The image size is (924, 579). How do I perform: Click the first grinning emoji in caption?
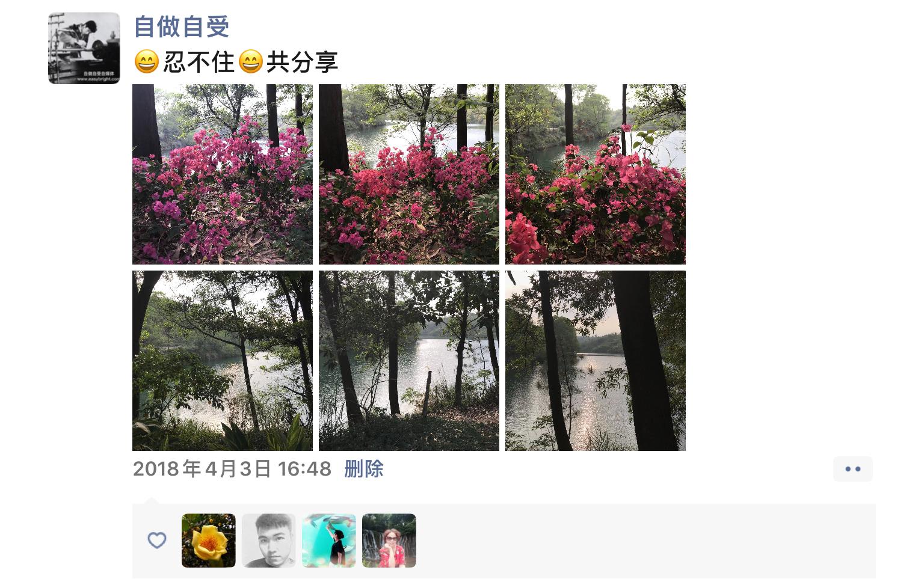[x=146, y=62]
